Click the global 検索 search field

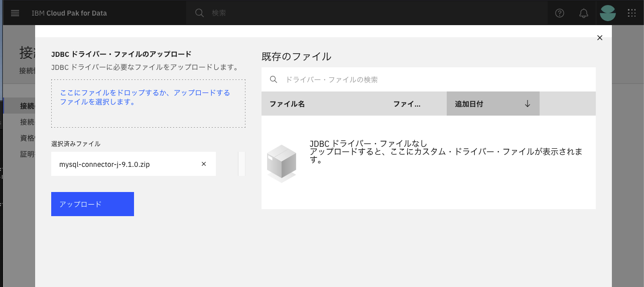click(x=366, y=13)
